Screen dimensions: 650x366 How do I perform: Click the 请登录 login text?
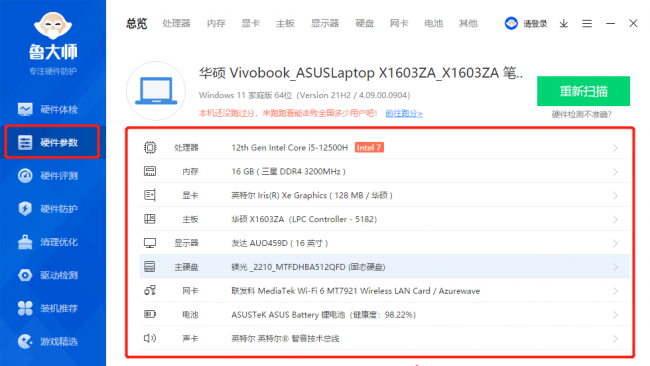[535, 24]
